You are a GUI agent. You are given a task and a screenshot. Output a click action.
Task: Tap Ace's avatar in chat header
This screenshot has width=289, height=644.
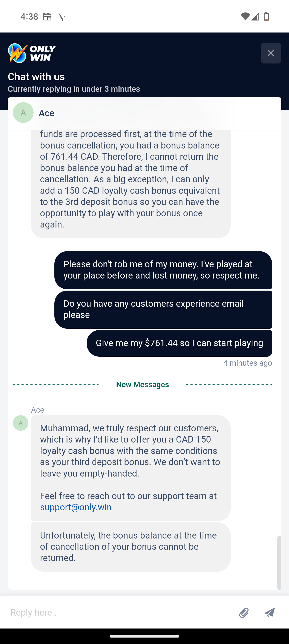click(23, 113)
